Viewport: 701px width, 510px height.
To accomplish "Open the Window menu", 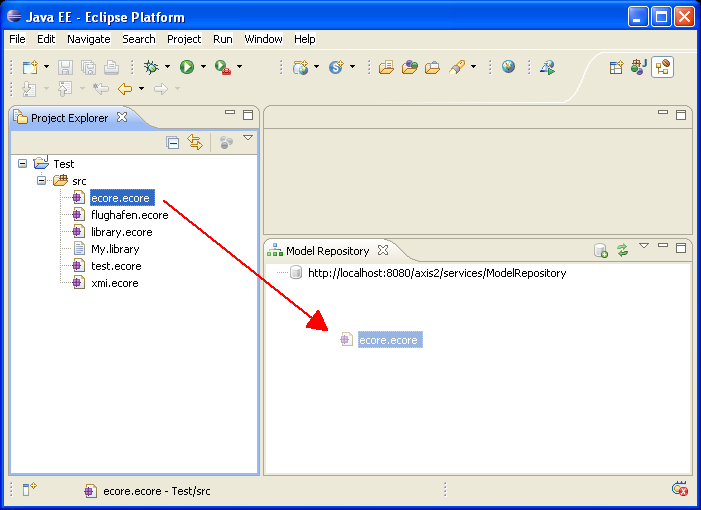I will [x=263, y=39].
